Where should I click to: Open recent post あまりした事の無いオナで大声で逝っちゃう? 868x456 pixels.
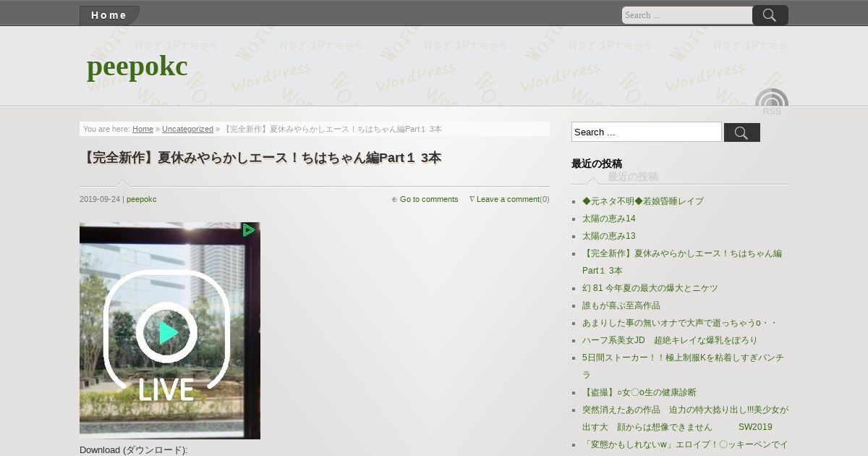pos(680,323)
